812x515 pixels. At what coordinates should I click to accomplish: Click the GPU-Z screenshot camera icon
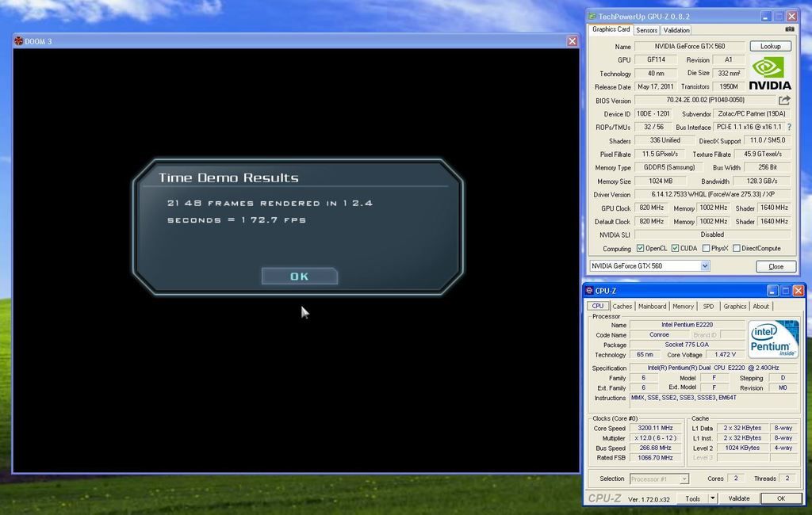(789, 29)
